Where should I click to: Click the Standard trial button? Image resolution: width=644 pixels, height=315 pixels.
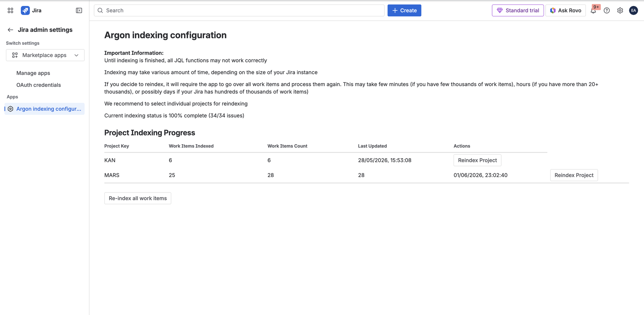518,10
